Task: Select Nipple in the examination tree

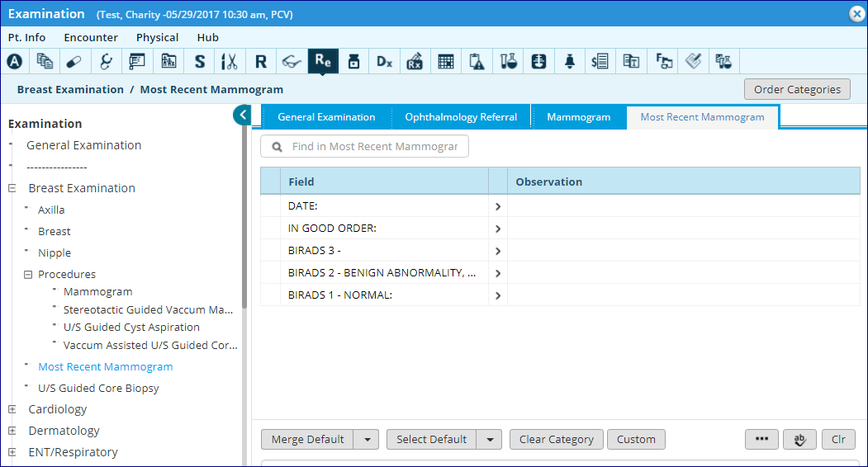Action: (x=55, y=252)
